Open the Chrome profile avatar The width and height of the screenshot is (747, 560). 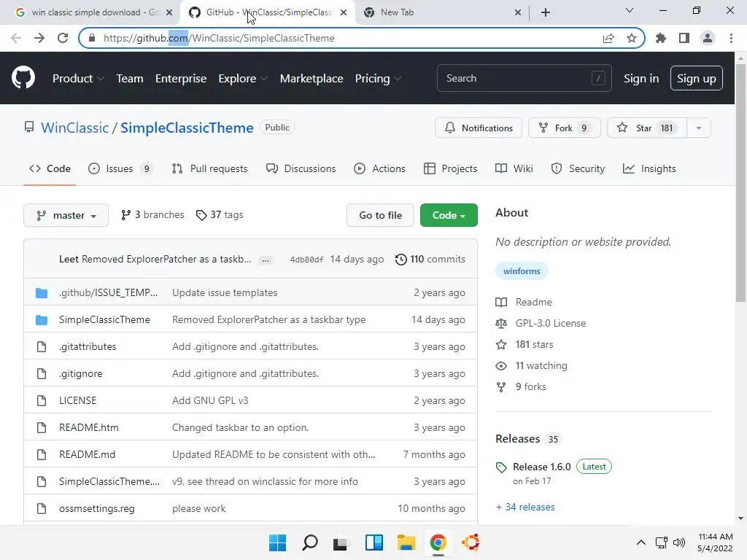[708, 38]
